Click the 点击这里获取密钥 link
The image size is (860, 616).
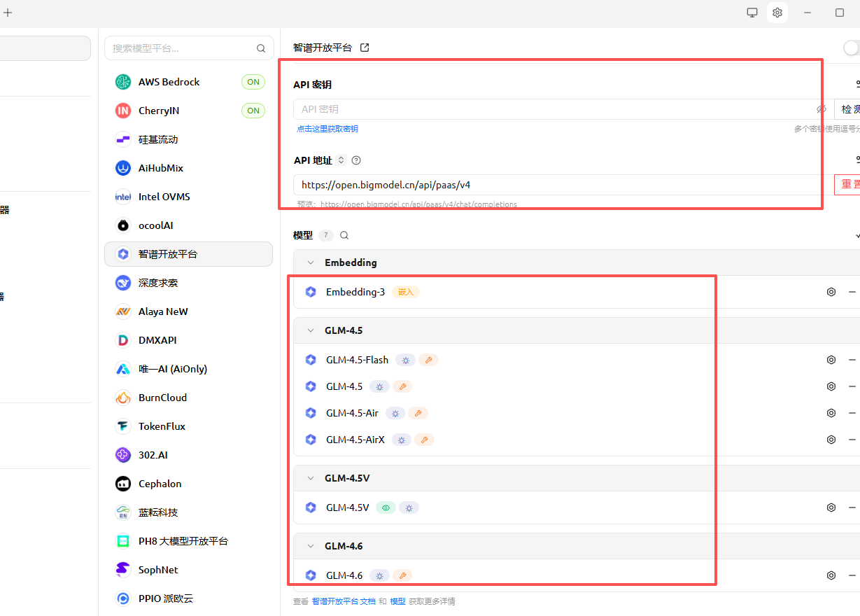[x=327, y=129]
